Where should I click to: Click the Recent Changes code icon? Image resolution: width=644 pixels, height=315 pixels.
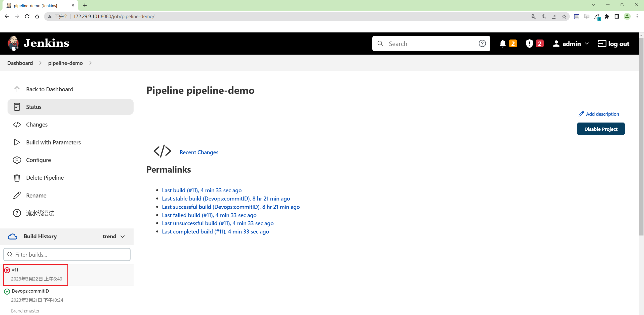point(162,151)
